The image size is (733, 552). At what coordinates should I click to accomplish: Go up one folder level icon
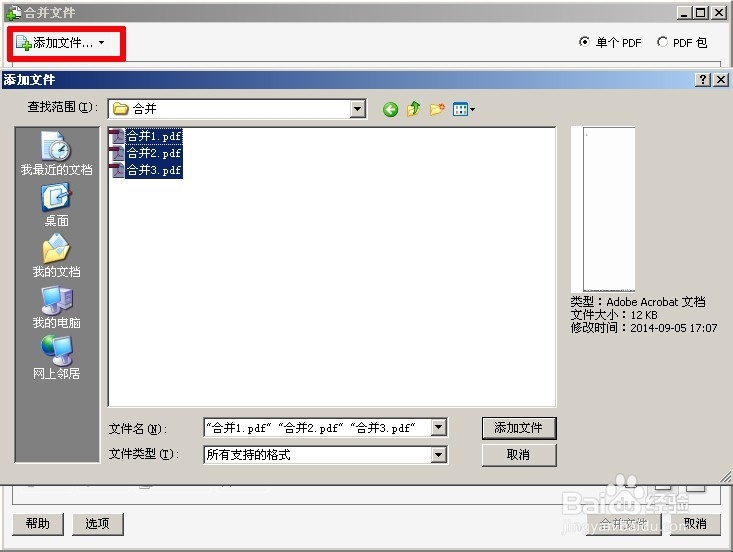pos(413,109)
